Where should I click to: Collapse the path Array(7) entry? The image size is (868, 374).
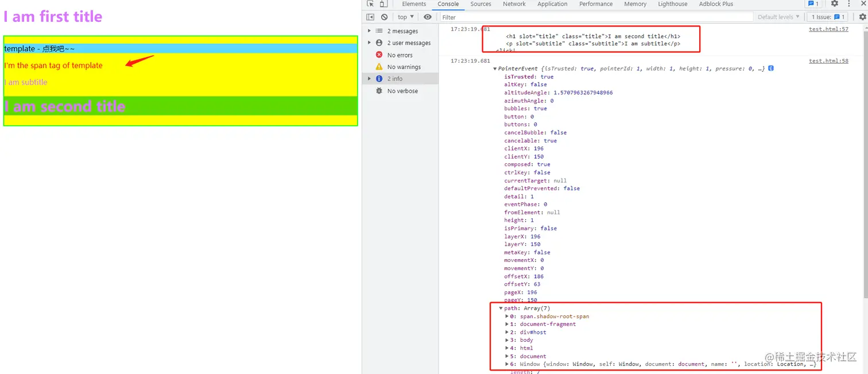(x=501, y=309)
